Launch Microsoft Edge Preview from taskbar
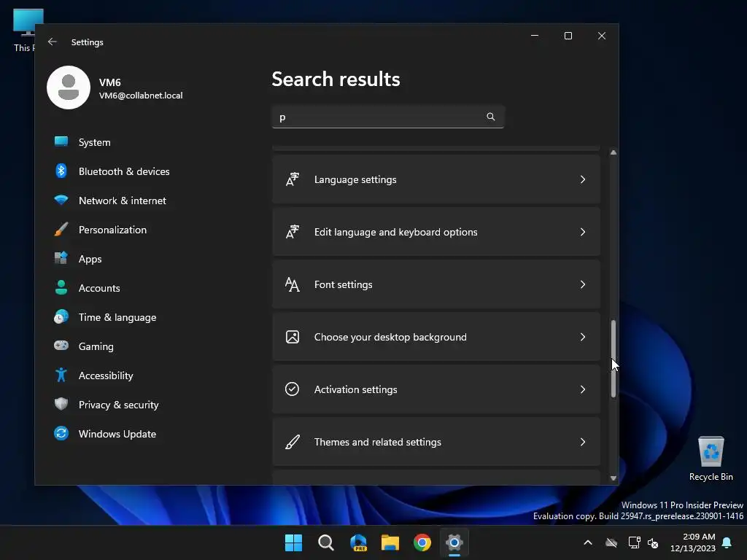Image resolution: width=747 pixels, height=560 pixels. tap(358, 542)
